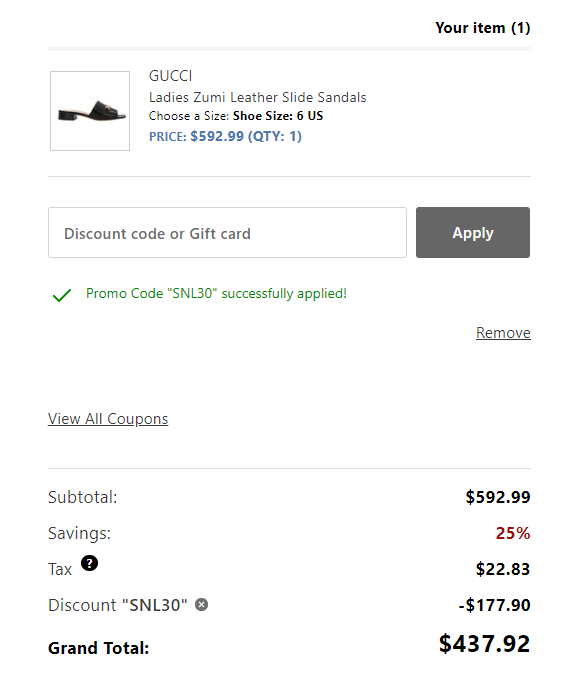Viewport: 571px width, 674px height.
Task: Click the GUCCI brand name
Action: (170, 76)
